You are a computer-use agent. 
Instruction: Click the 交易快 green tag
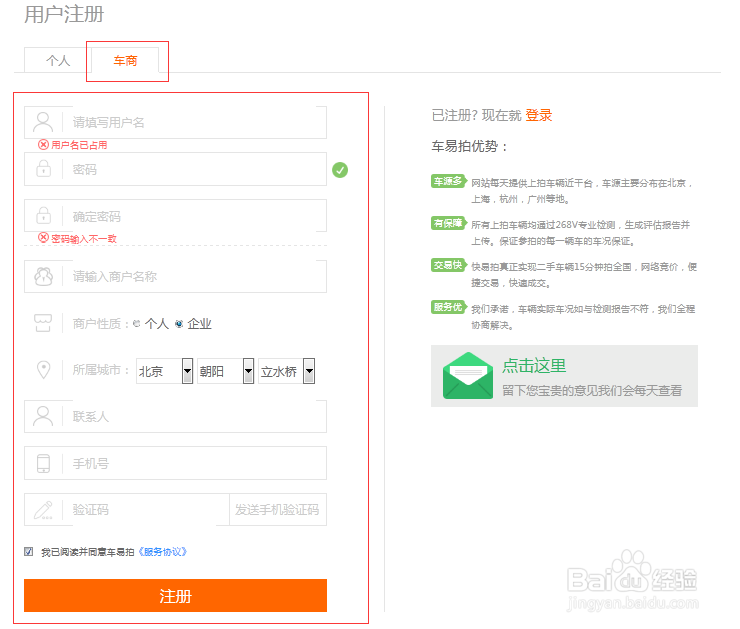click(x=448, y=265)
